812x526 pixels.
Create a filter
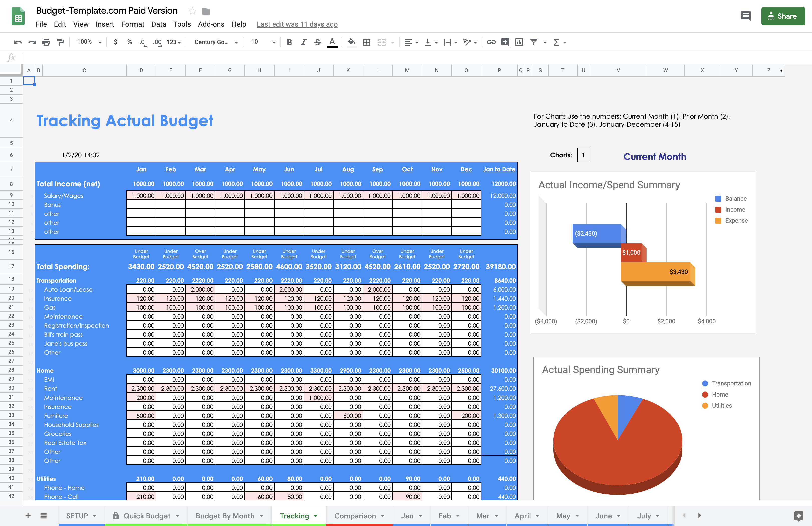pyautogui.click(x=534, y=42)
